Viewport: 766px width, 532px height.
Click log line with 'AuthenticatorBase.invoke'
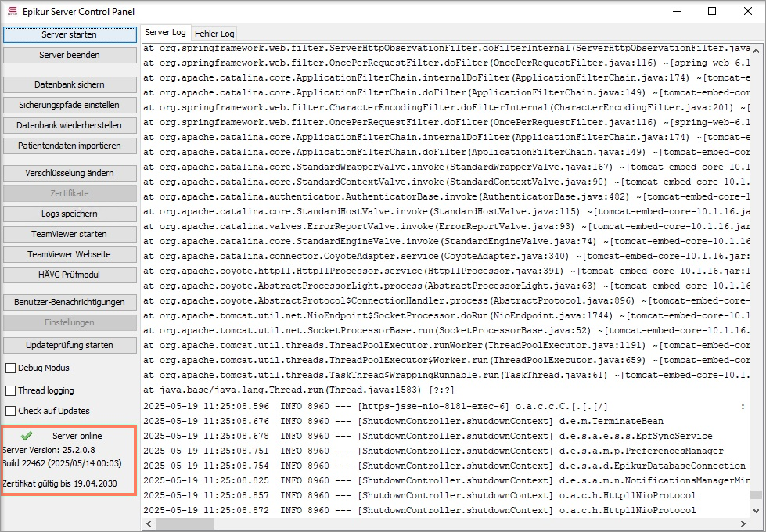tap(447, 196)
